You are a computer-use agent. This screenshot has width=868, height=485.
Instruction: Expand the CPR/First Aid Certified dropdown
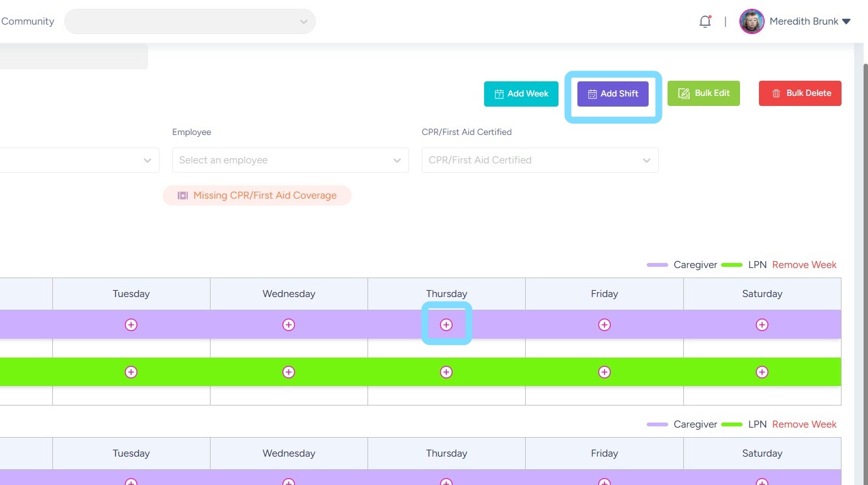540,160
